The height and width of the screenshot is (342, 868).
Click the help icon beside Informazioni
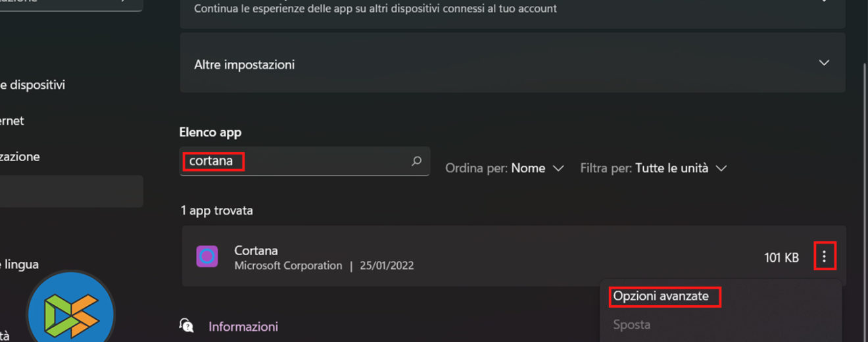pyautogui.click(x=187, y=326)
